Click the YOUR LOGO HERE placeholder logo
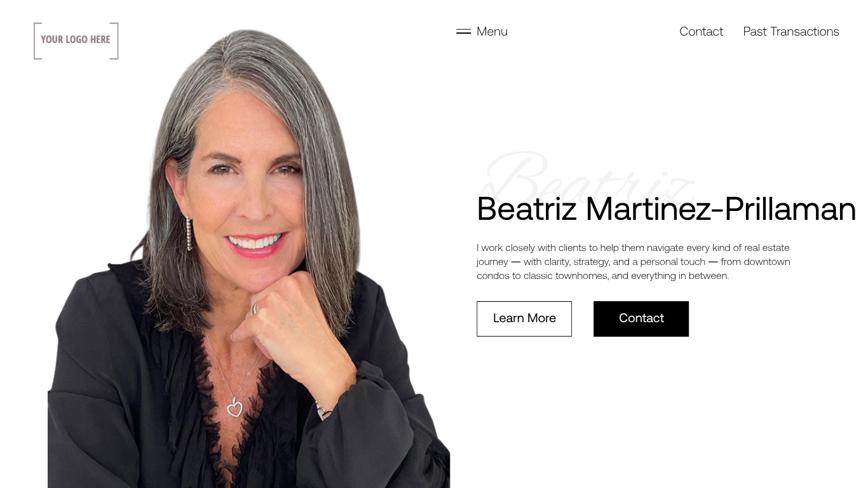The width and height of the screenshot is (868, 488). (x=76, y=41)
